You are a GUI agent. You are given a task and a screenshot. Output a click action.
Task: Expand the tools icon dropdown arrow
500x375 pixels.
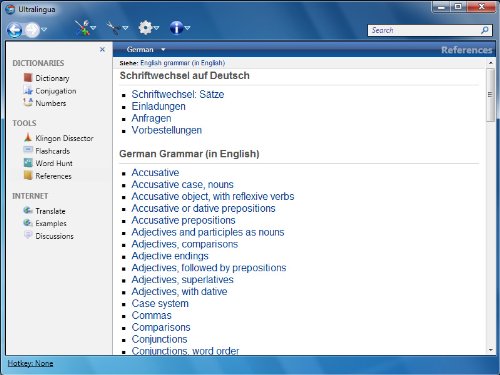[94, 28]
